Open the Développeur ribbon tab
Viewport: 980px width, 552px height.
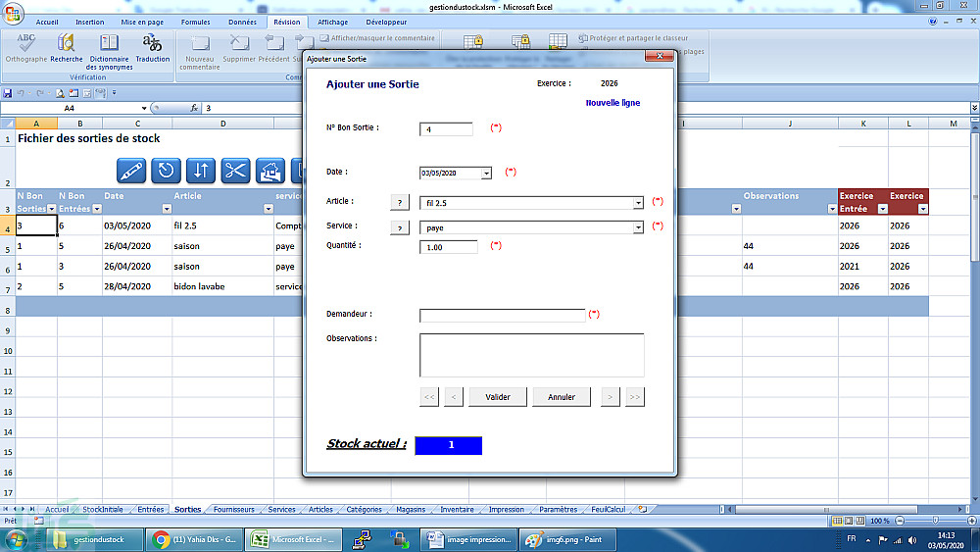(386, 22)
